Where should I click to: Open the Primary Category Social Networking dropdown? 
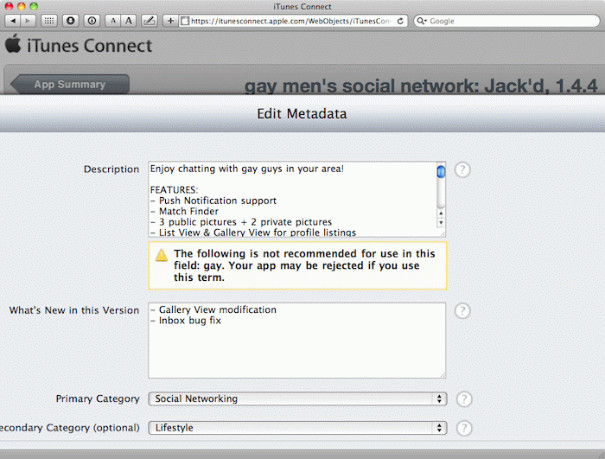pos(297,399)
